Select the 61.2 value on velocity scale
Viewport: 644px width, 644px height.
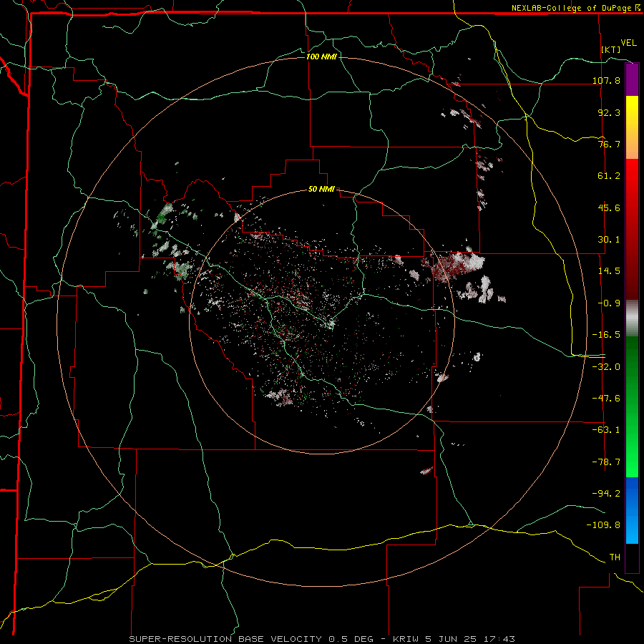pos(609,176)
